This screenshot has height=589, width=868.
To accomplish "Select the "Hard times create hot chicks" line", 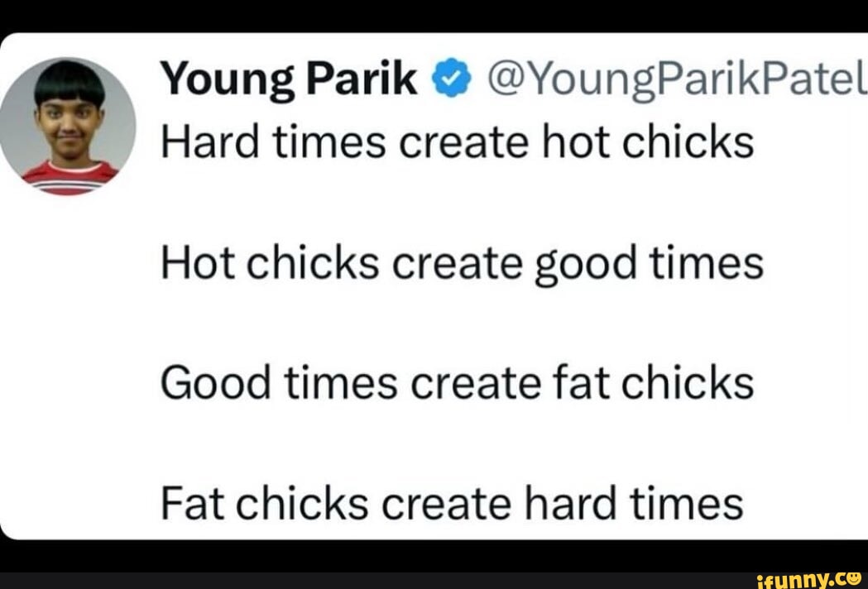I will coord(457,142).
